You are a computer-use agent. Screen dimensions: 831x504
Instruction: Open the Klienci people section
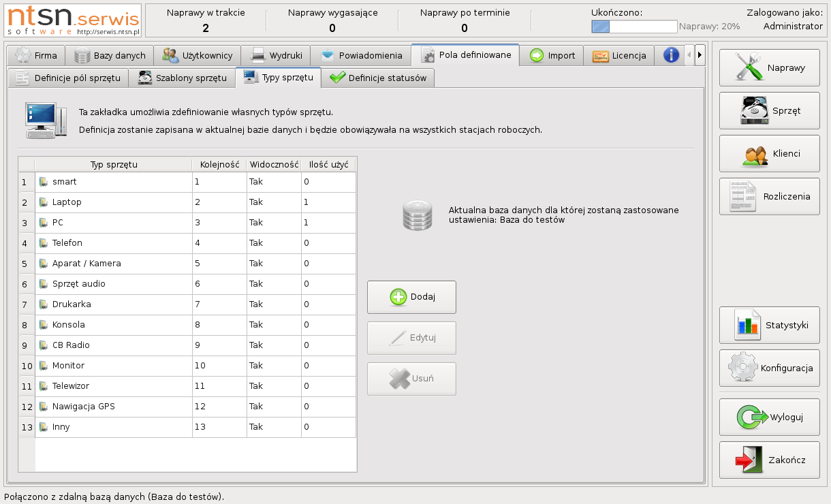pyautogui.click(x=769, y=153)
